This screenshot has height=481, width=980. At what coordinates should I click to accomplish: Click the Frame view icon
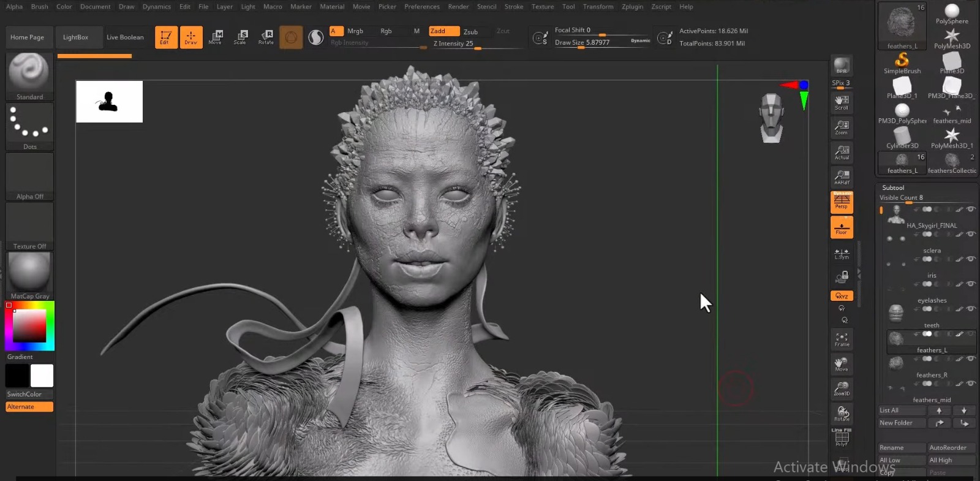(x=842, y=339)
